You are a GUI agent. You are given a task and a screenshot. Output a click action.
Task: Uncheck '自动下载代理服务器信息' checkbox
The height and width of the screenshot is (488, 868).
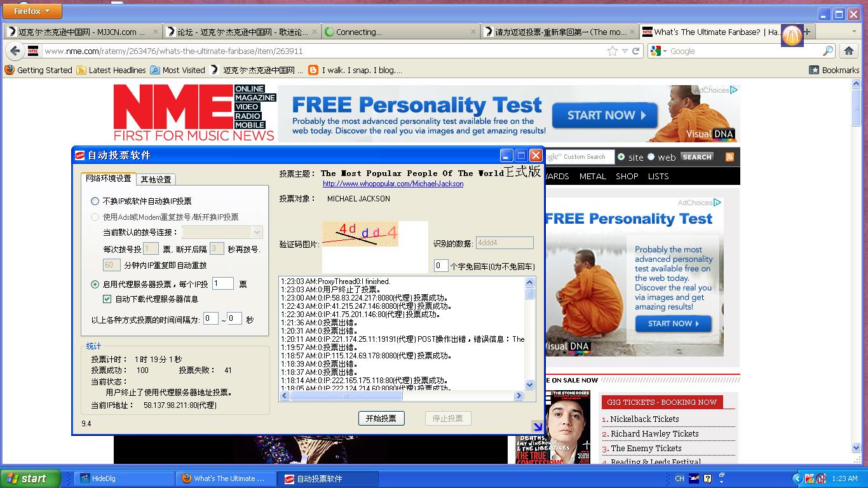tap(107, 299)
